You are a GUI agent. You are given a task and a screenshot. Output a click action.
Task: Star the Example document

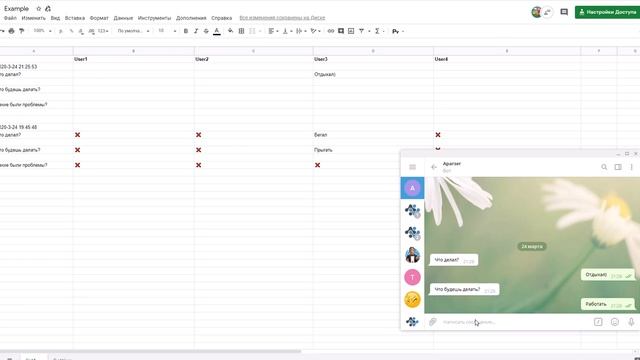tap(39, 9)
